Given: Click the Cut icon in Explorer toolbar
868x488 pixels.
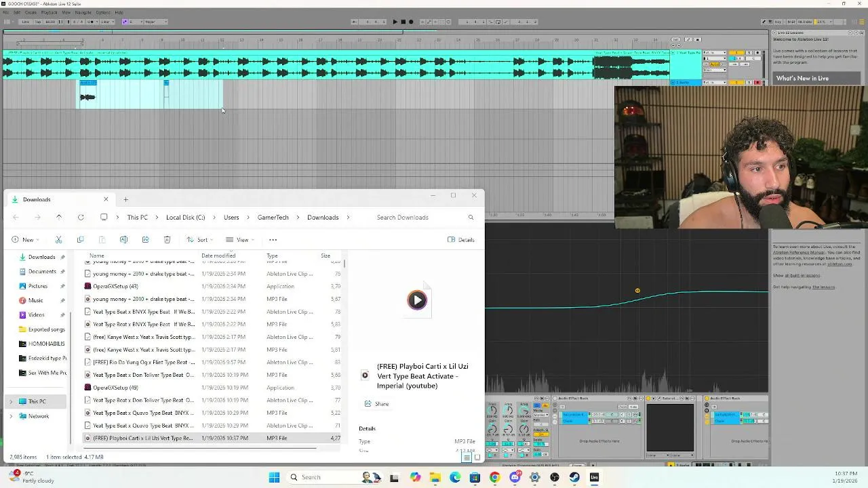Looking at the screenshot, I should point(58,240).
